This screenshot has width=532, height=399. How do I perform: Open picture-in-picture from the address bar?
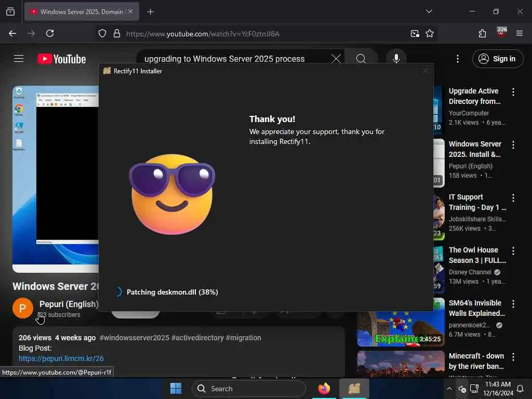pyautogui.click(x=415, y=34)
